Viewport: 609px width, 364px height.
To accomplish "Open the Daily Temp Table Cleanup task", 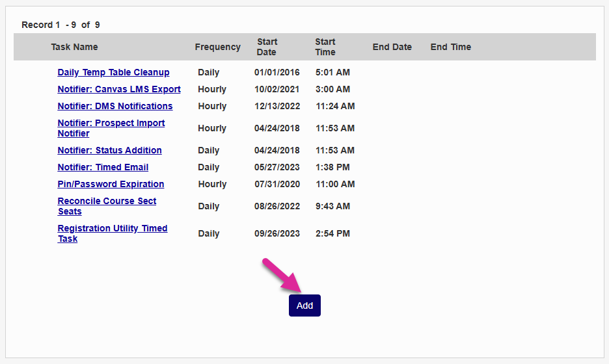I will pyautogui.click(x=113, y=72).
